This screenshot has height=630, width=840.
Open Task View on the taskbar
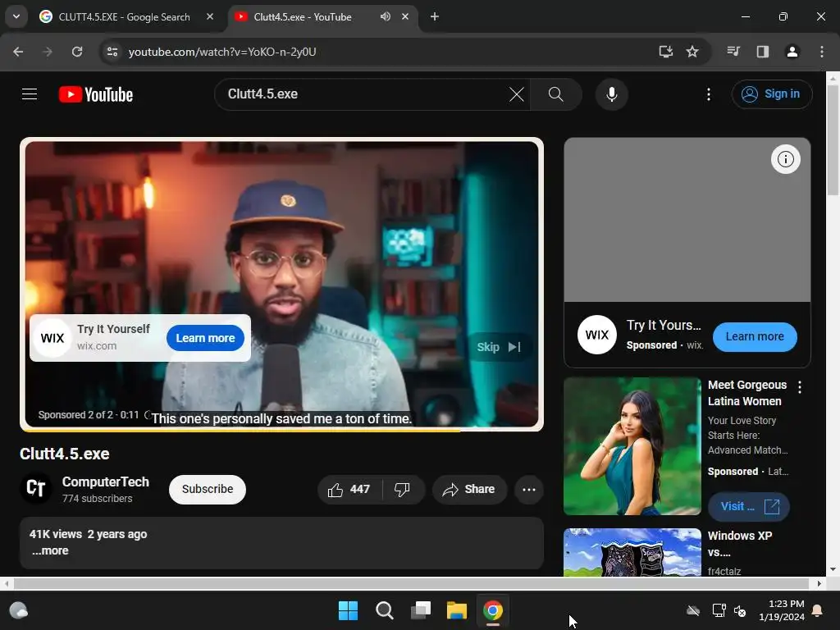[x=421, y=610]
